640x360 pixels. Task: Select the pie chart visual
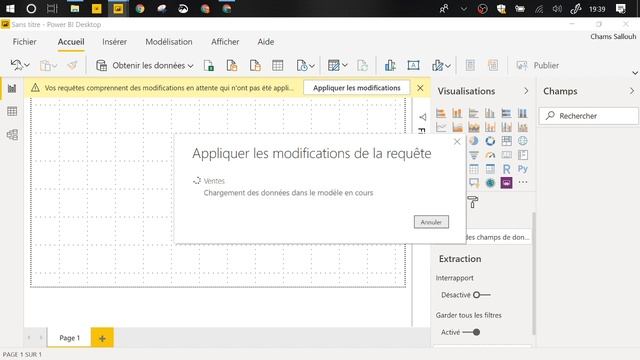click(x=473, y=141)
